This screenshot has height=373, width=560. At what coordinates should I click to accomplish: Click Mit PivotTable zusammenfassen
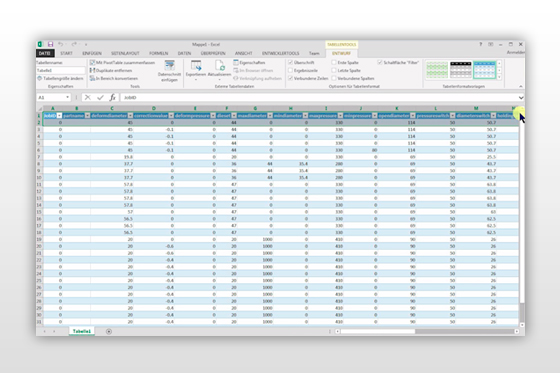tap(122, 63)
